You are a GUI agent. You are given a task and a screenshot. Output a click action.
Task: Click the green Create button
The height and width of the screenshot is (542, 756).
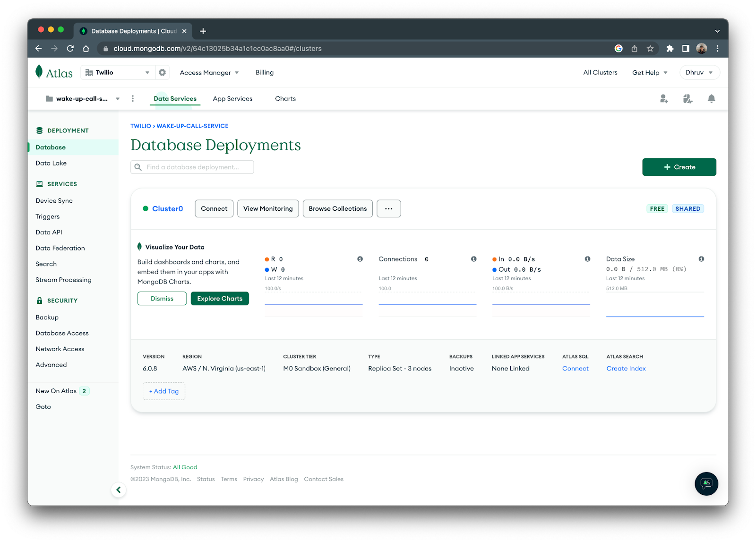coord(679,167)
